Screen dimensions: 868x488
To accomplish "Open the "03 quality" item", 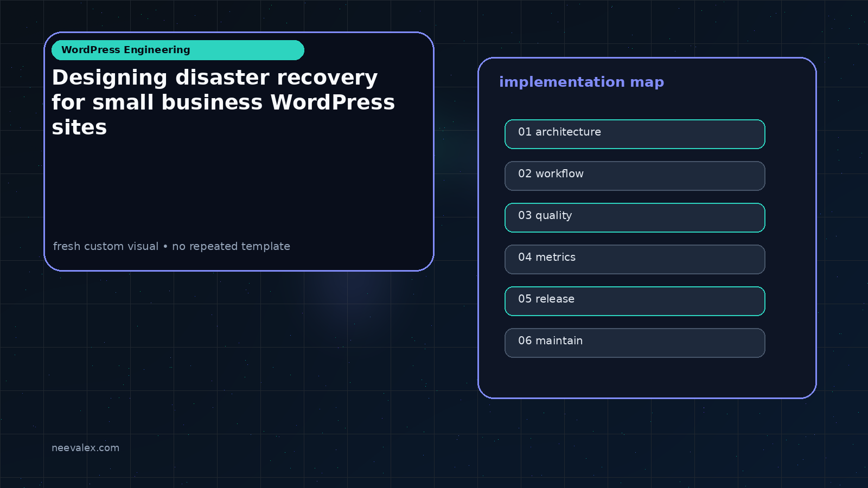I will 635,217.
